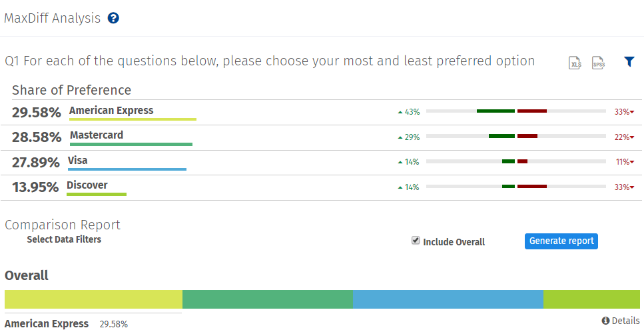Export results as SPSS file
The image size is (644, 336).
pos(598,63)
